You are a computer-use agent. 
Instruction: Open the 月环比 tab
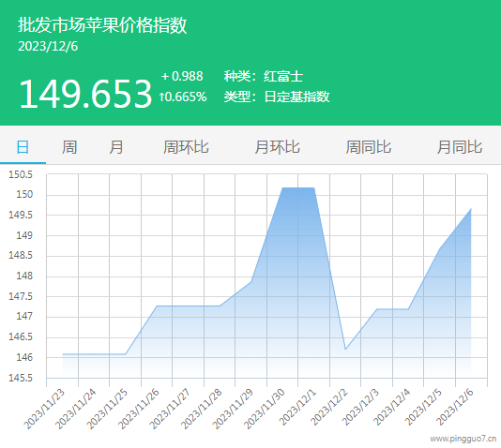click(277, 147)
